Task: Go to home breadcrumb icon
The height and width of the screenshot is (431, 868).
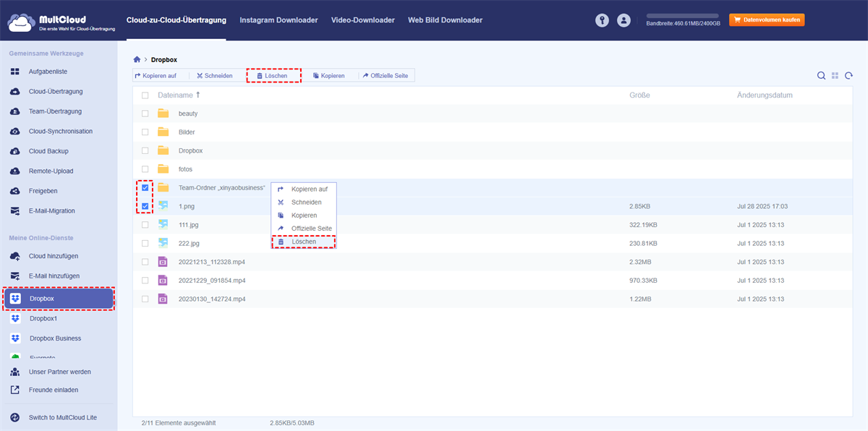Action: point(137,59)
